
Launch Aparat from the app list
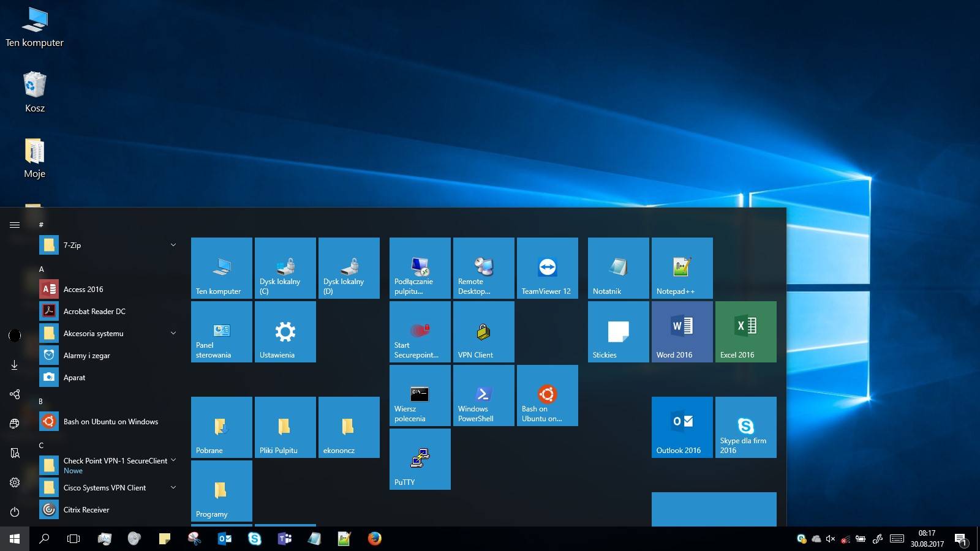coord(109,377)
